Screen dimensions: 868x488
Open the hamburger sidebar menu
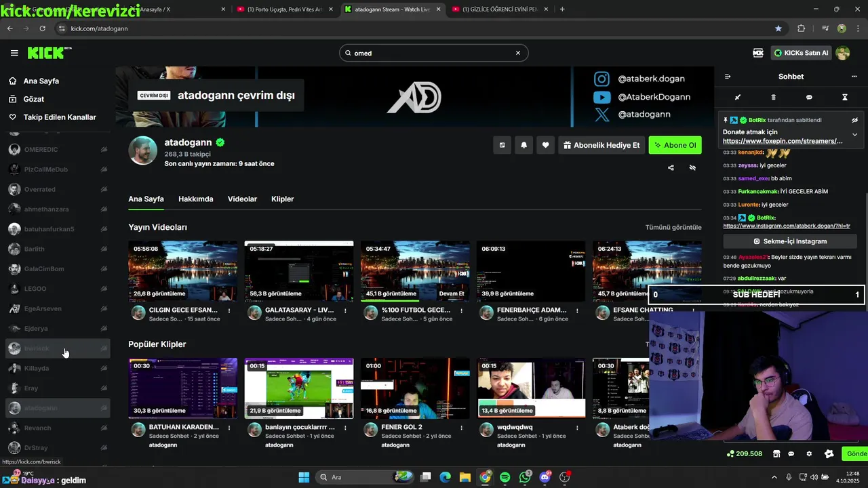coord(14,53)
